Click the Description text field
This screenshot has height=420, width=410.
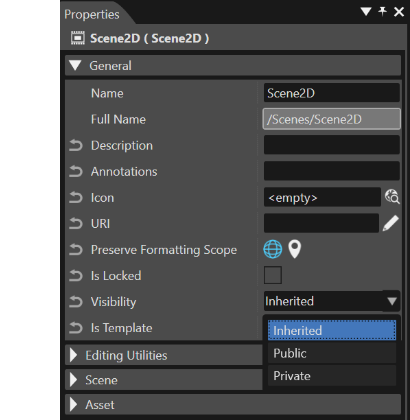332,145
